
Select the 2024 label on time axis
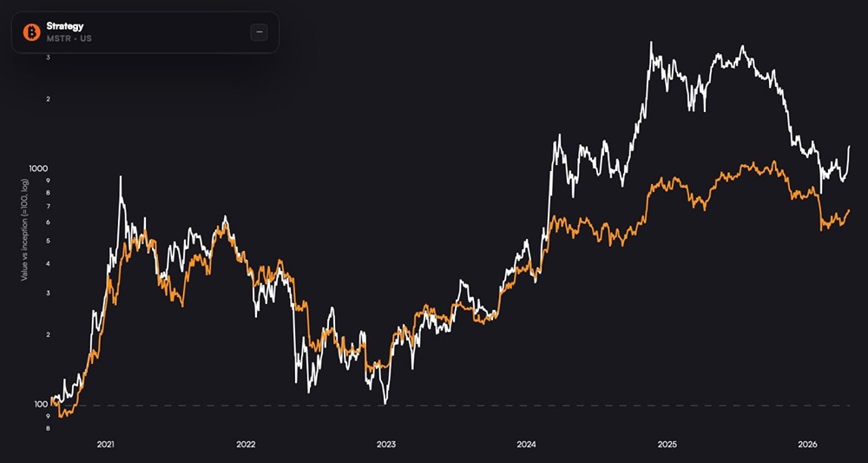pyautogui.click(x=527, y=444)
